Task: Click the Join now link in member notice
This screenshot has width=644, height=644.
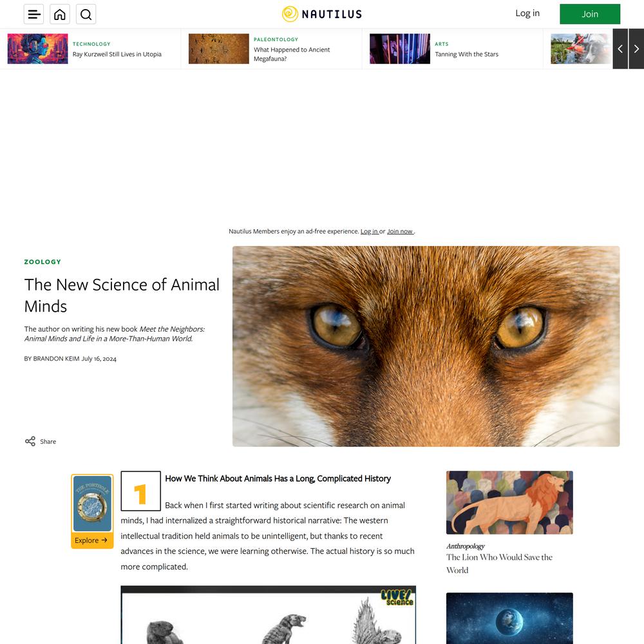Action: [x=400, y=231]
